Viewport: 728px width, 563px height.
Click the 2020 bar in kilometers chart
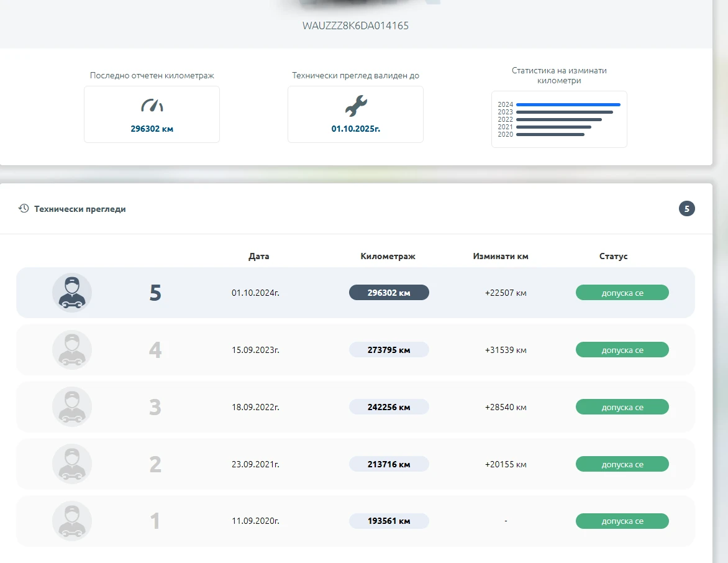click(x=550, y=134)
